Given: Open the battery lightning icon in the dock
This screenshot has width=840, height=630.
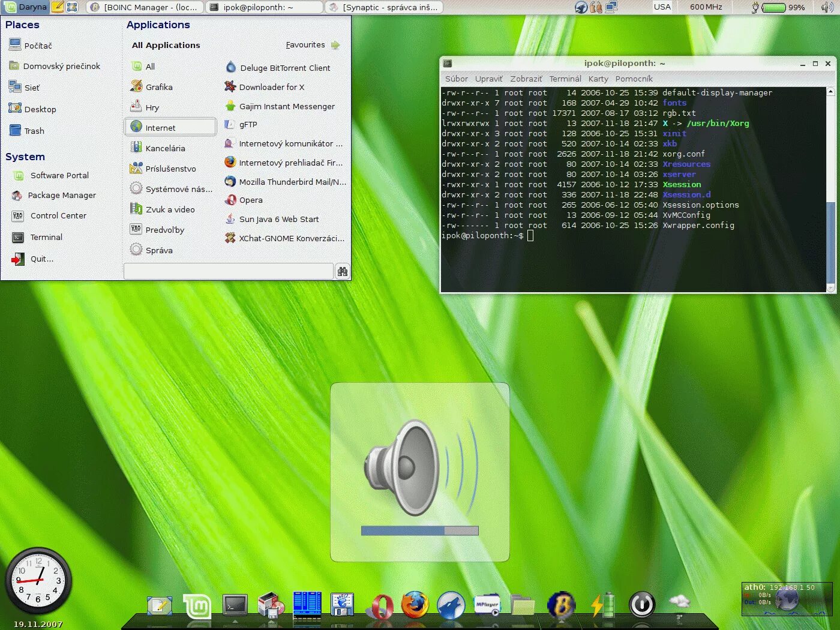Looking at the screenshot, I should [602, 605].
